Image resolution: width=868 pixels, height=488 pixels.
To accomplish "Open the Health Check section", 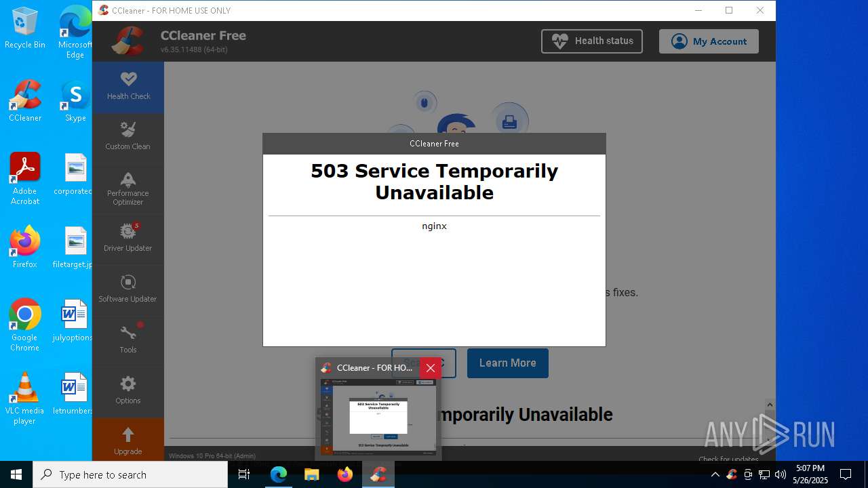I will point(128,87).
